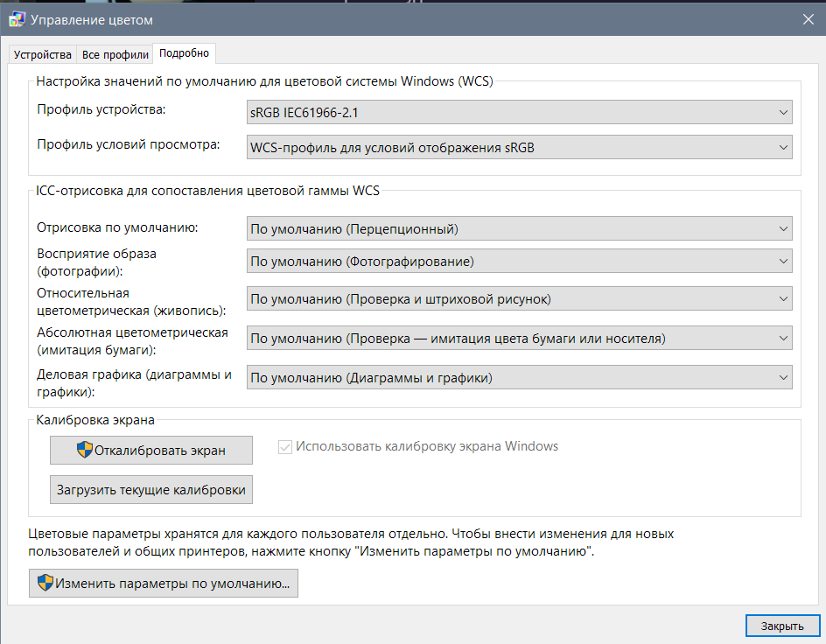Click shield icon on Изменить параметры по умолчанию

coord(44,584)
